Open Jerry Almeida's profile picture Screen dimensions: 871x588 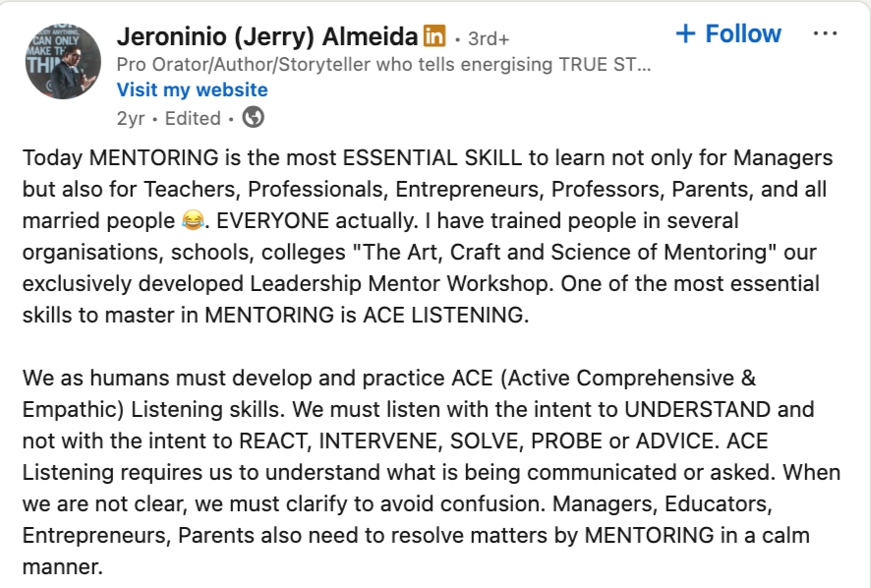pos(63,62)
